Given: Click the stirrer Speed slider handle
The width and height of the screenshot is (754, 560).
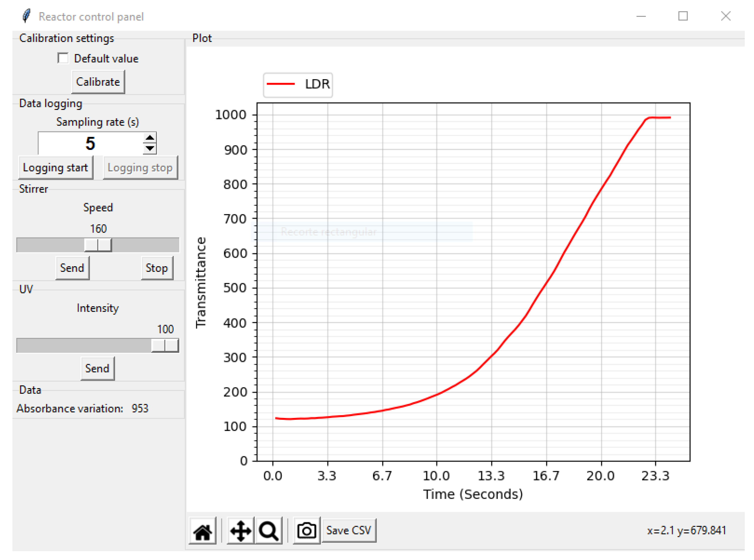Looking at the screenshot, I should click(98, 245).
